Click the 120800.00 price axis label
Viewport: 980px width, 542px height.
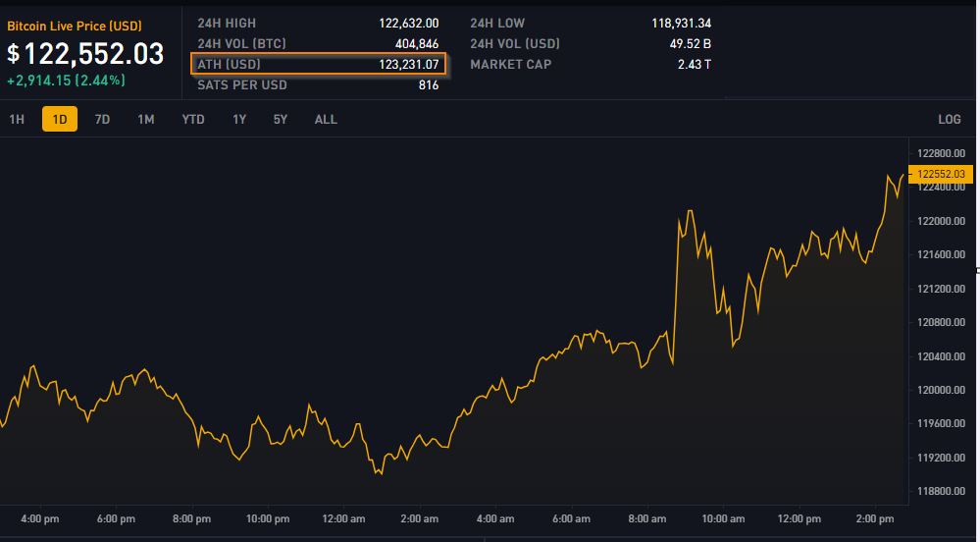tap(941, 322)
